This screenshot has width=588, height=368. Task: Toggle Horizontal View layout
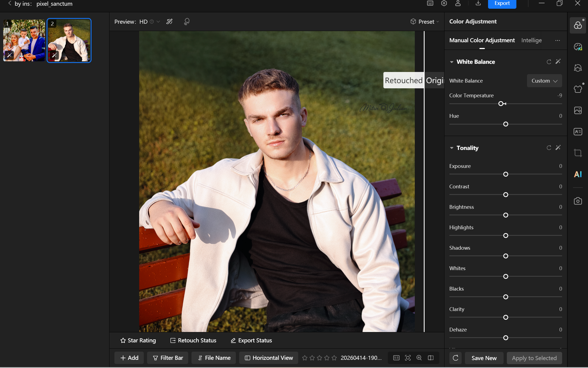click(x=269, y=358)
